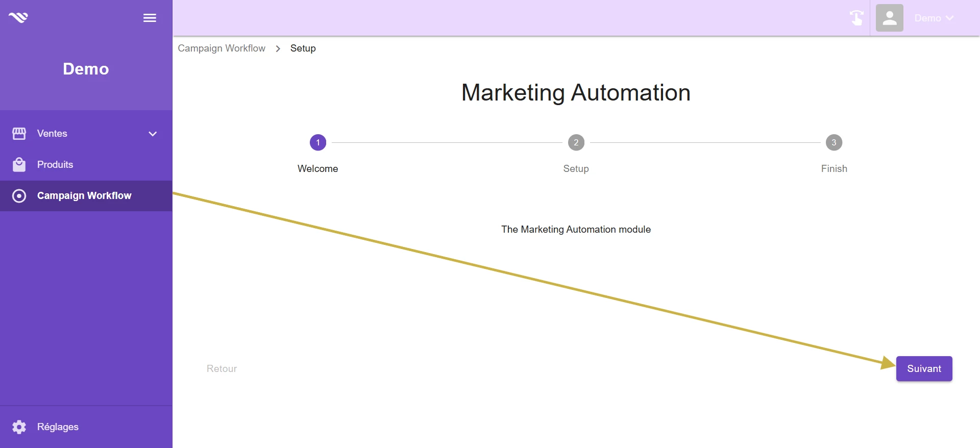Screen dimensions: 980x448
Task: Click the Marketing Automation heading
Action: (576, 93)
